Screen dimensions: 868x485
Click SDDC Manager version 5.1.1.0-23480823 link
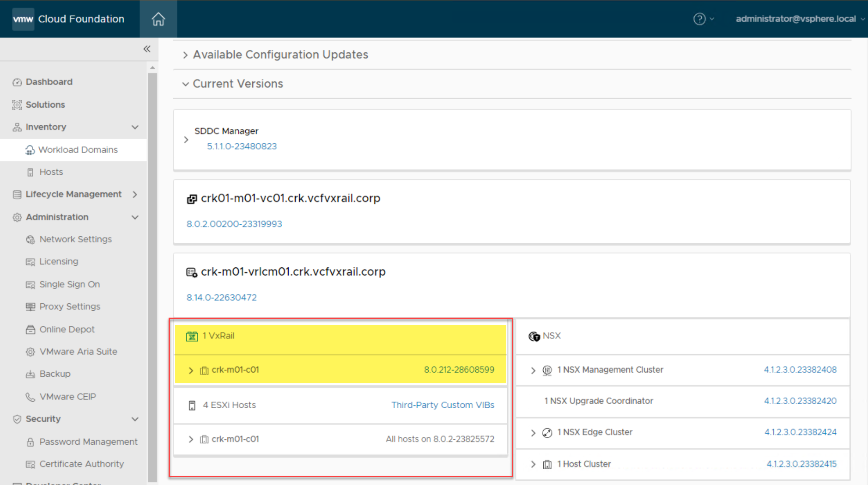pos(242,146)
